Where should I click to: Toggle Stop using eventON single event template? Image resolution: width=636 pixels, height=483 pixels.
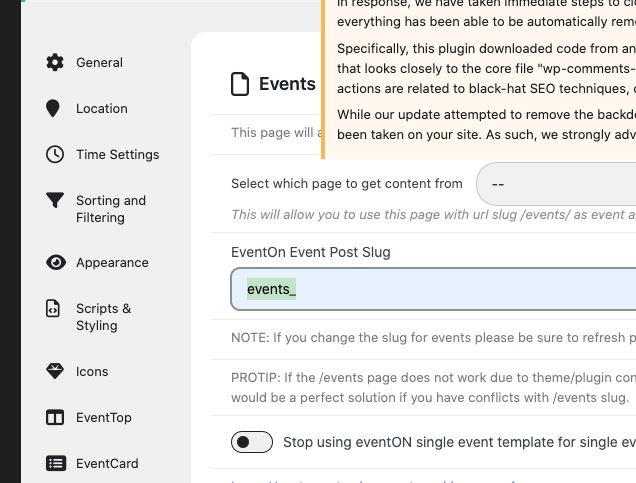point(252,442)
